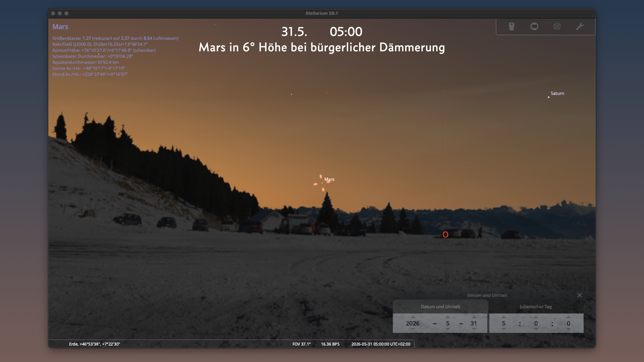Image resolution: width=644 pixels, height=362 pixels.
Task: Increase the hour value with up arrow
Action: tap(503, 317)
